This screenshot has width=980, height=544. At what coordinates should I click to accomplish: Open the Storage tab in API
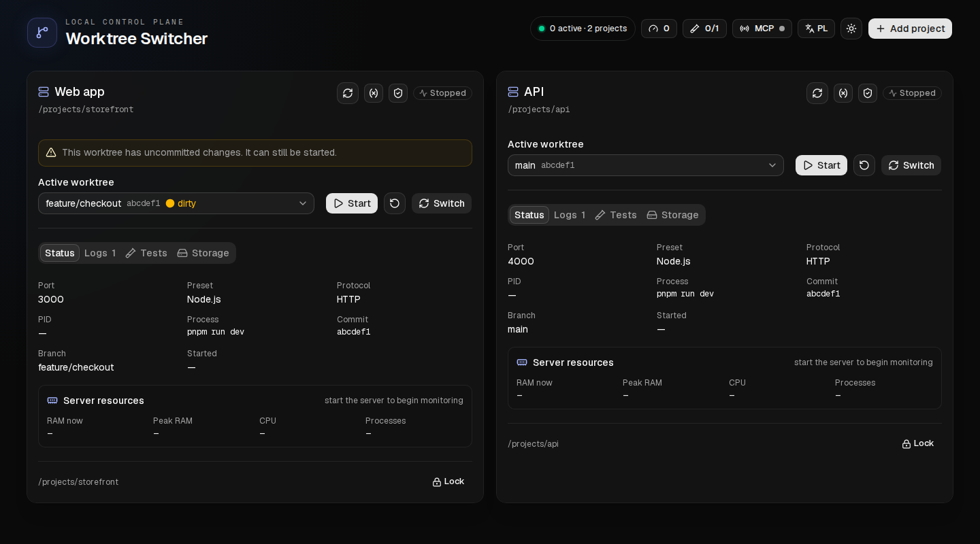(672, 215)
